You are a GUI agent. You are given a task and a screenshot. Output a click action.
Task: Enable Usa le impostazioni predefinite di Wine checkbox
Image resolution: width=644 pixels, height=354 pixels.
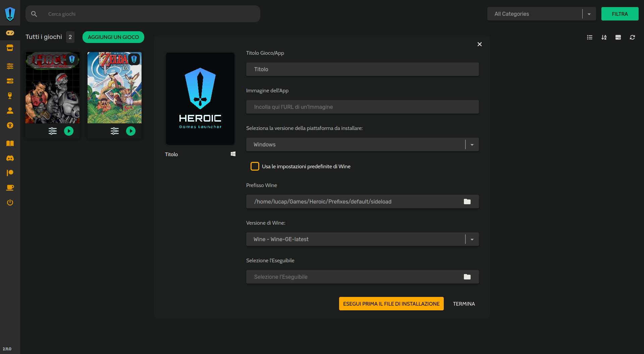(255, 166)
